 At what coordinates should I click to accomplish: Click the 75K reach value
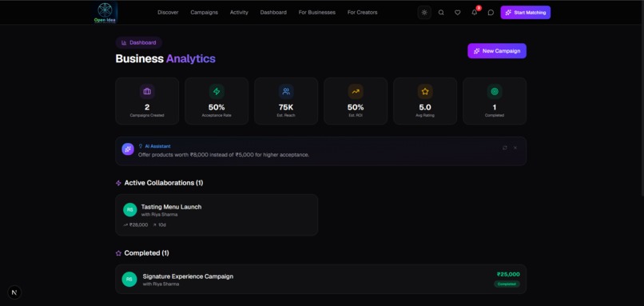[x=286, y=108]
